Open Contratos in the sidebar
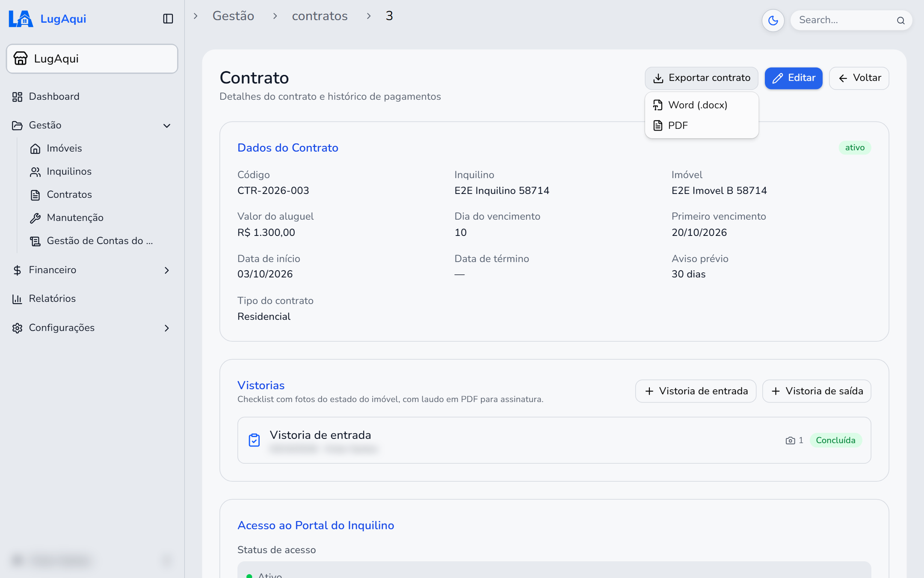This screenshot has width=924, height=578. (101, 195)
